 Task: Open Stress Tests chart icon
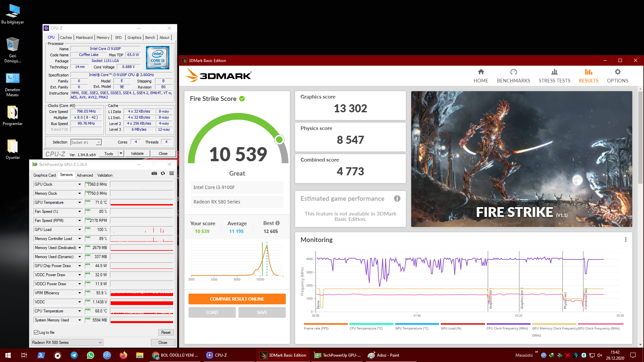tap(554, 72)
